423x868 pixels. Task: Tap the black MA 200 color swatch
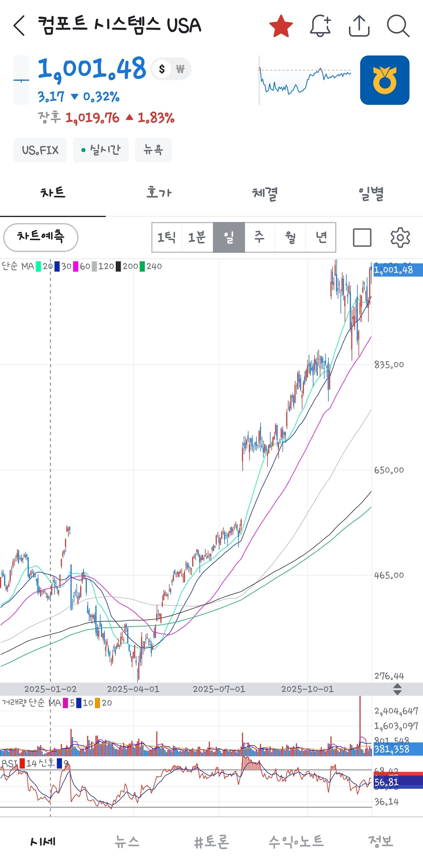pyautogui.click(x=118, y=267)
